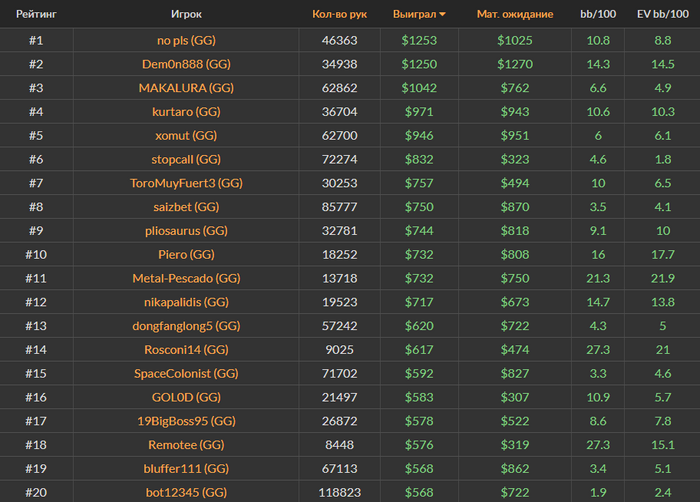Select saizbet (GG) player link

[186, 207]
